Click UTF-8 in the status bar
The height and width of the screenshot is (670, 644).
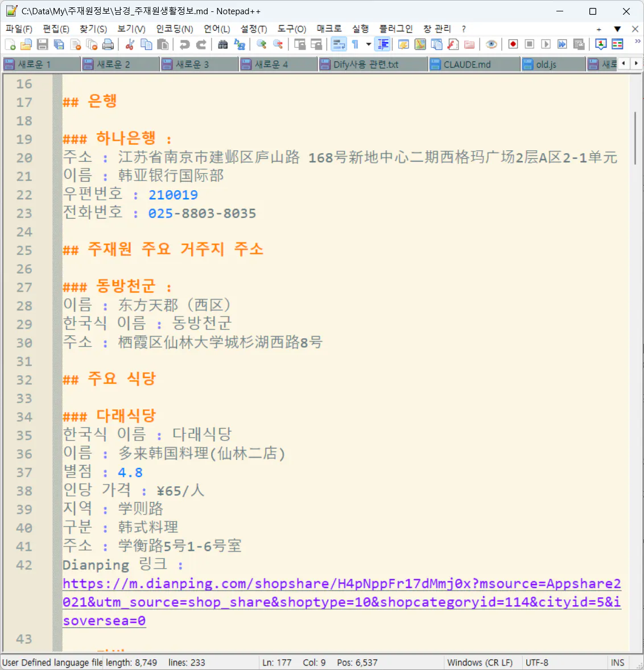[536, 662]
